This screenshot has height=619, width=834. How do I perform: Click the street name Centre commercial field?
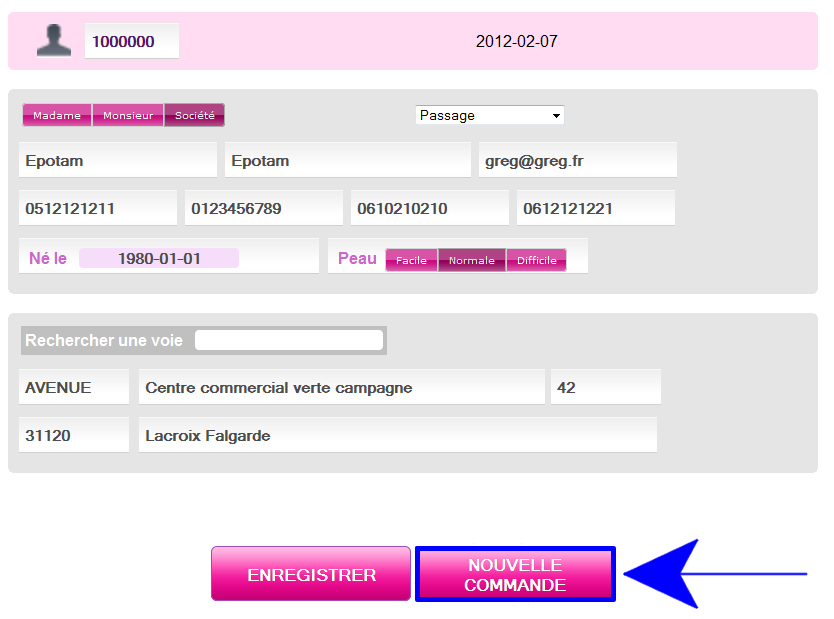click(x=341, y=388)
